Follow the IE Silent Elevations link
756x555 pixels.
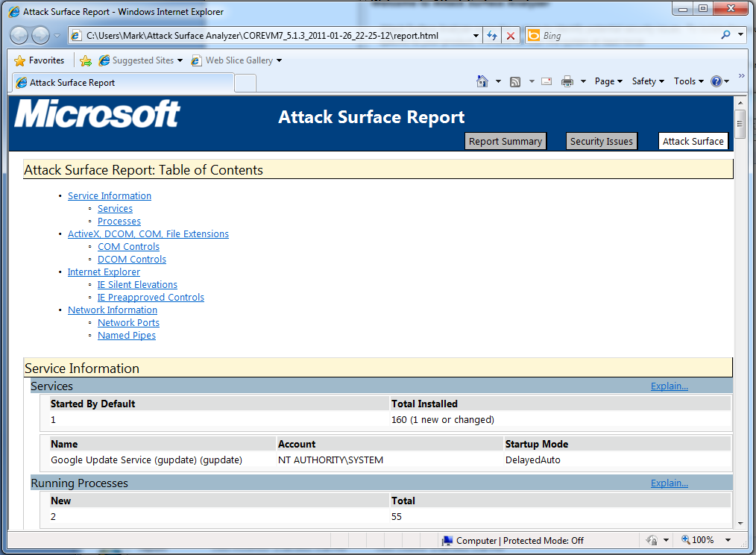pyautogui.click(x=137, y=285)
